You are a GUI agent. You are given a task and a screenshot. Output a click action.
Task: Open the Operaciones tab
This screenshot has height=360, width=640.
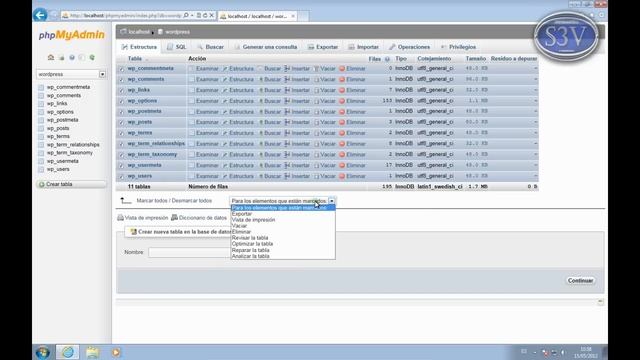tap(410, 47)
